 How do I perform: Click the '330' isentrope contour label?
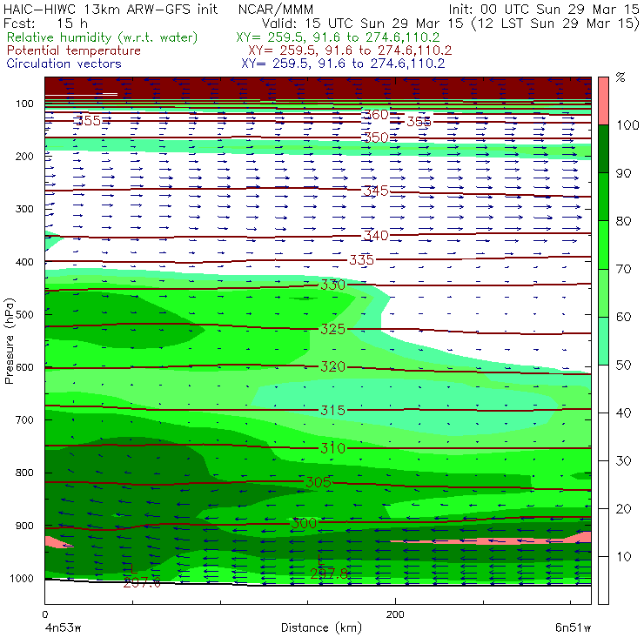pos(332,285)
